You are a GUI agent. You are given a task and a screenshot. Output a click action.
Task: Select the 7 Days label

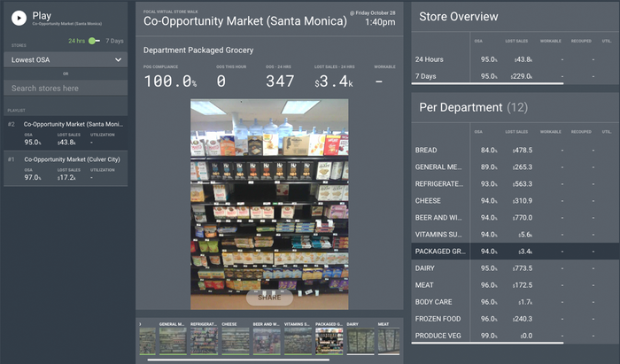[114, 41]
